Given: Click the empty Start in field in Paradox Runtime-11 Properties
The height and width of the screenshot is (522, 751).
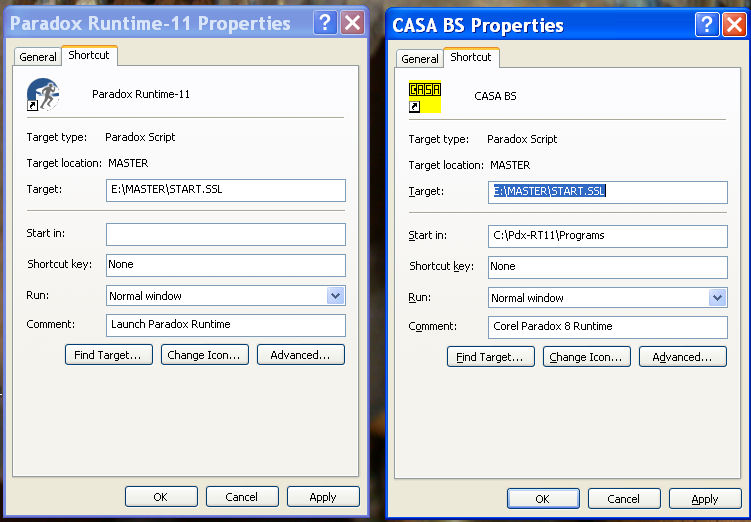Looking at the screenshot, I should (x=226, y=234).
